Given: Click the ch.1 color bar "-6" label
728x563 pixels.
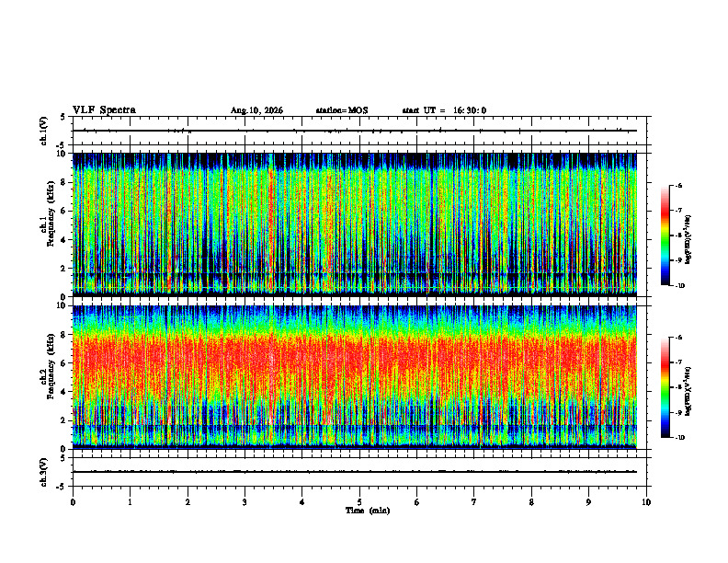Looking at the screenshot, I should (678, 185).
